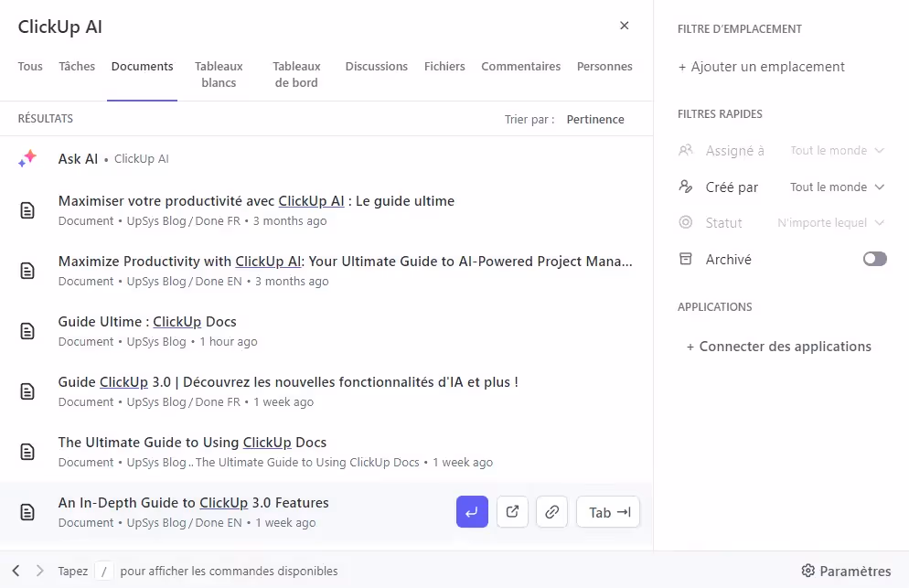
Task: Click the Tab shortcut button
Action: click(x=608, y=512)
